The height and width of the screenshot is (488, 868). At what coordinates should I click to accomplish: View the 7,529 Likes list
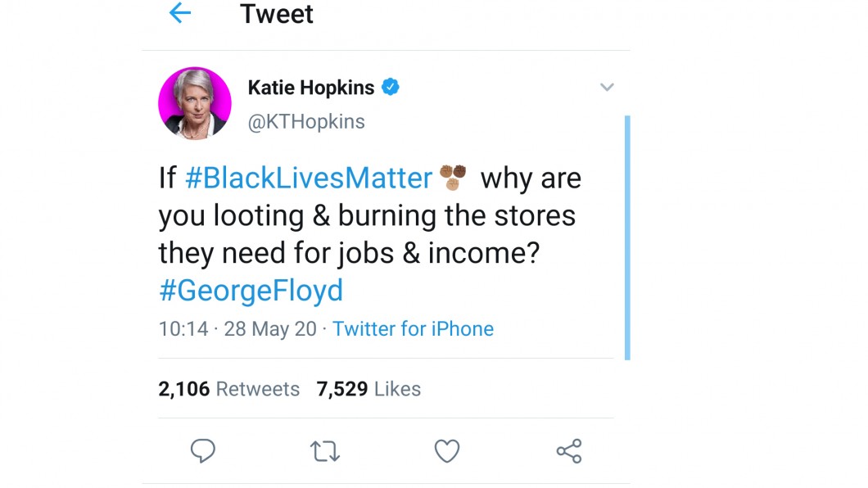[368, 389]
